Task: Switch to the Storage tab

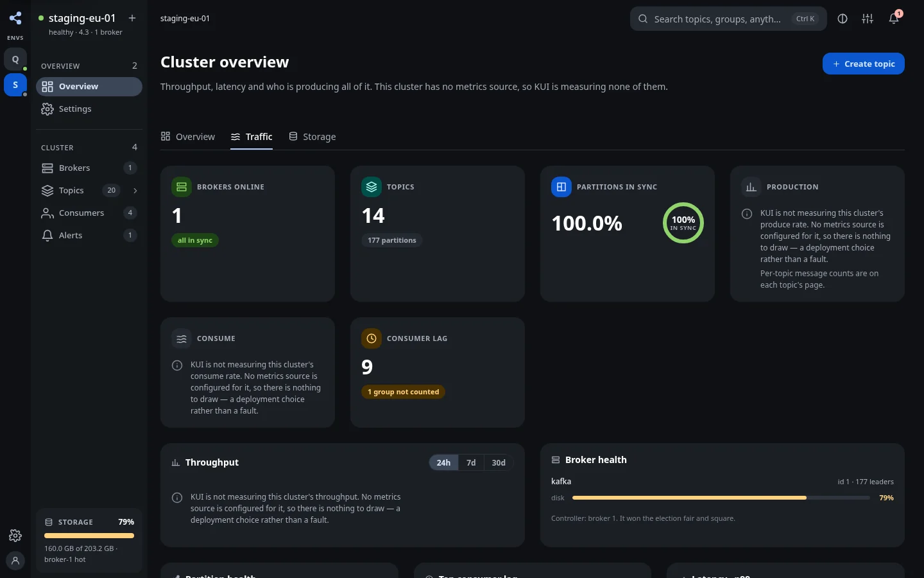Action: click(312, 137)
